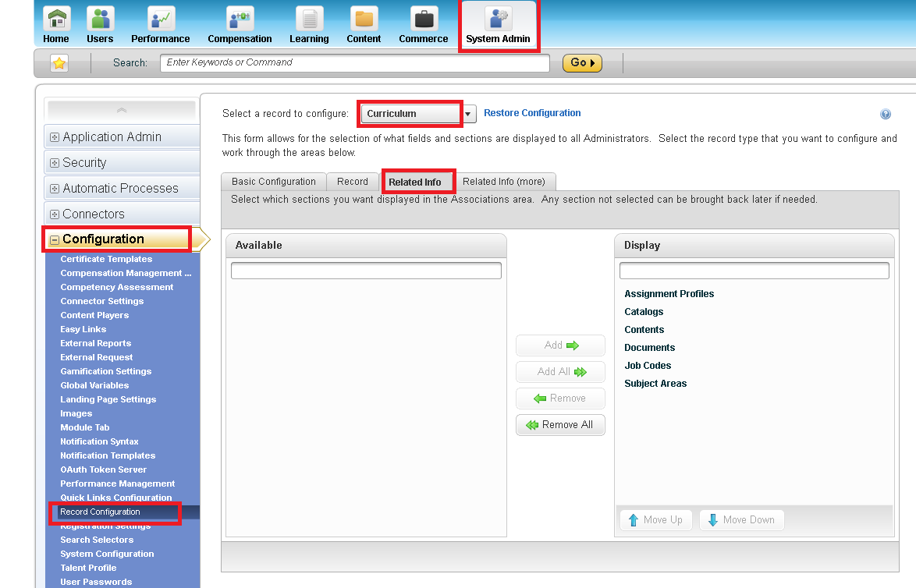Focus the keyword search input field
This screenshot has width=916, height=588.
coord(354,63)
